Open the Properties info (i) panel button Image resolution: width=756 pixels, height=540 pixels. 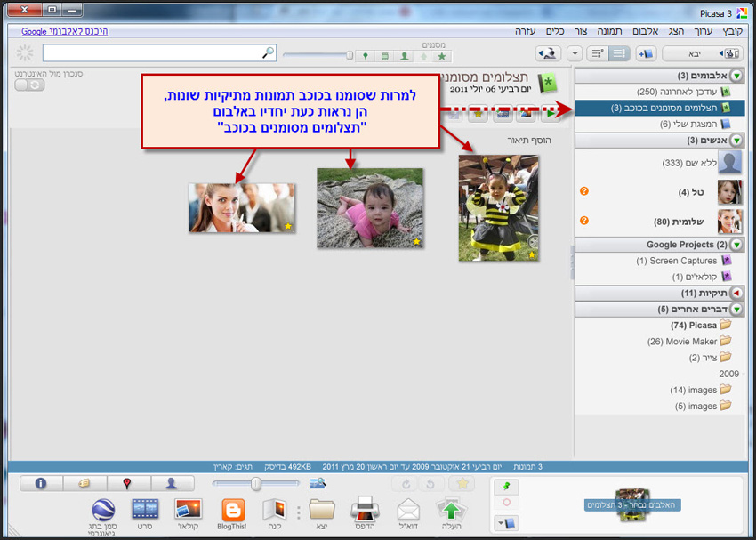(41, 483)
